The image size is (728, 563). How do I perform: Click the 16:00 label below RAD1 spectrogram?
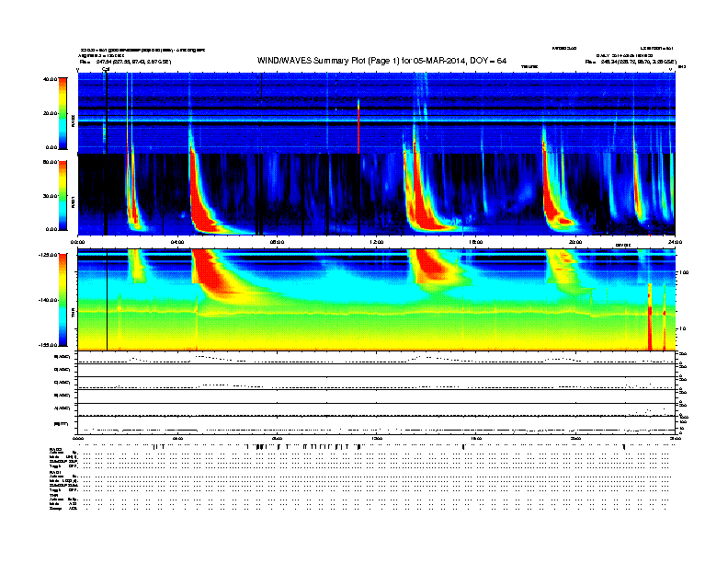476,242
